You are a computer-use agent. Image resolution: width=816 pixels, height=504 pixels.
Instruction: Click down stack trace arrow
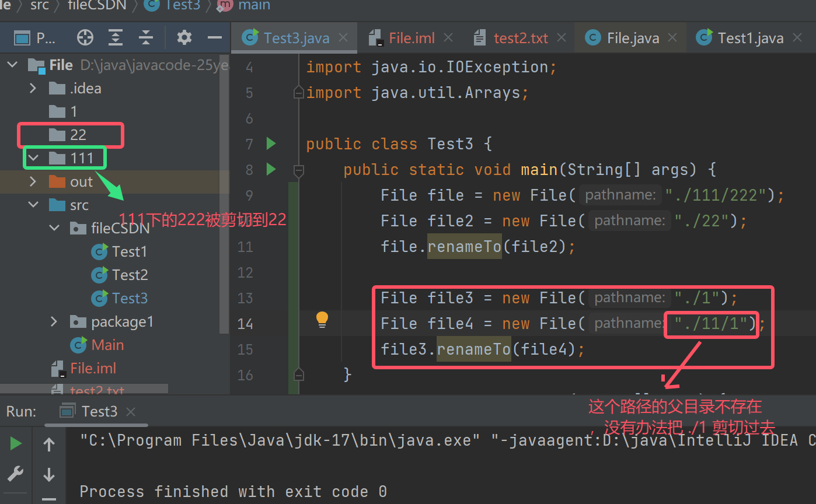pyautogui.click(x=49, y=474)
